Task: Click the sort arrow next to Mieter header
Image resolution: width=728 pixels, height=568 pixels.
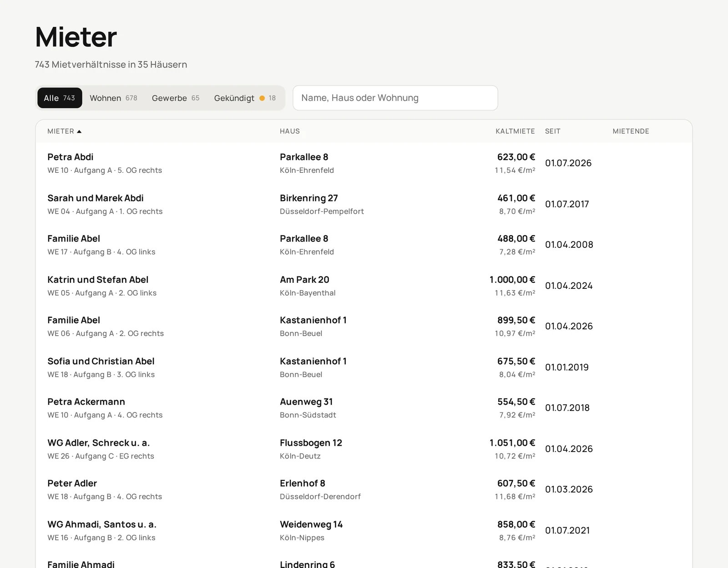Action: tap(79, 131)
